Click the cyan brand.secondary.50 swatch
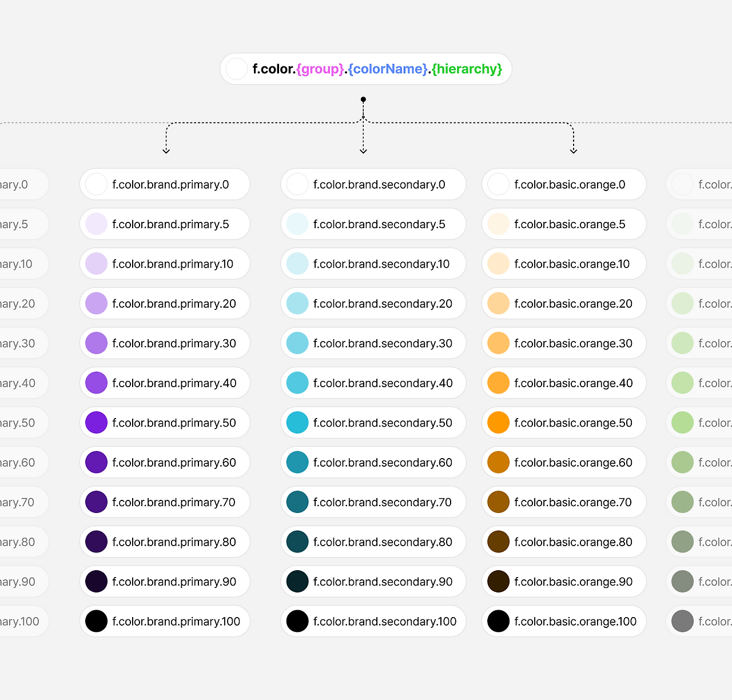The width and height of the screenshot is (732, 700). pos(297,423)
